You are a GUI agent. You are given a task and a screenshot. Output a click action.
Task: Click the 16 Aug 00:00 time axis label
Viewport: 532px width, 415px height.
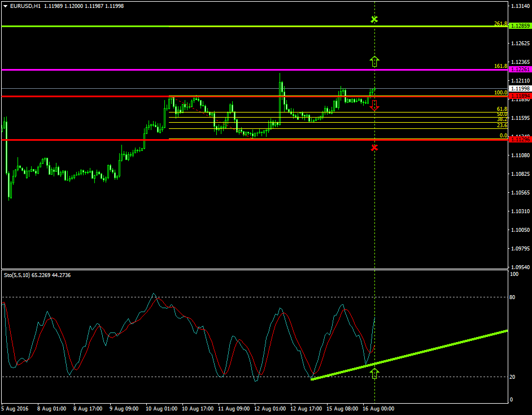point(378,408)
